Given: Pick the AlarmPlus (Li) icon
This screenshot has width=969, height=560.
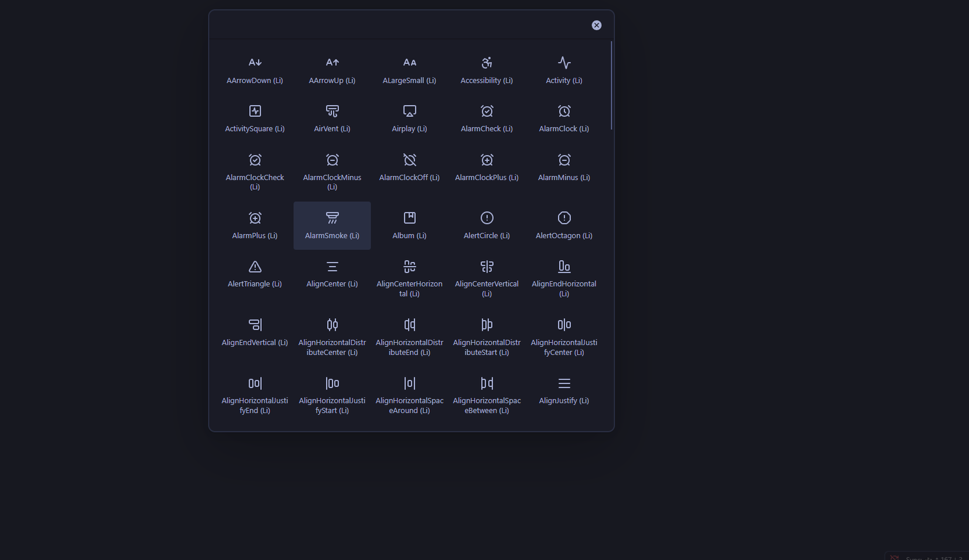Looking at the screenshot, I should [255, 218].
